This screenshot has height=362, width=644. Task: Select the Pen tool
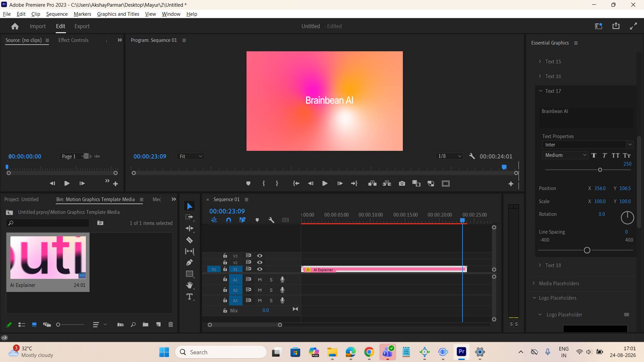click(190, 262)
